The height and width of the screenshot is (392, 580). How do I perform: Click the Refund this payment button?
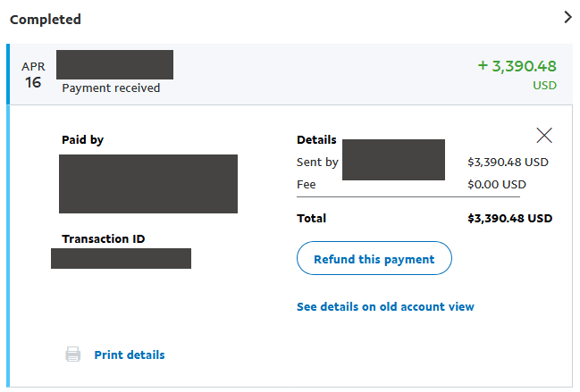(x=374, y=258)
